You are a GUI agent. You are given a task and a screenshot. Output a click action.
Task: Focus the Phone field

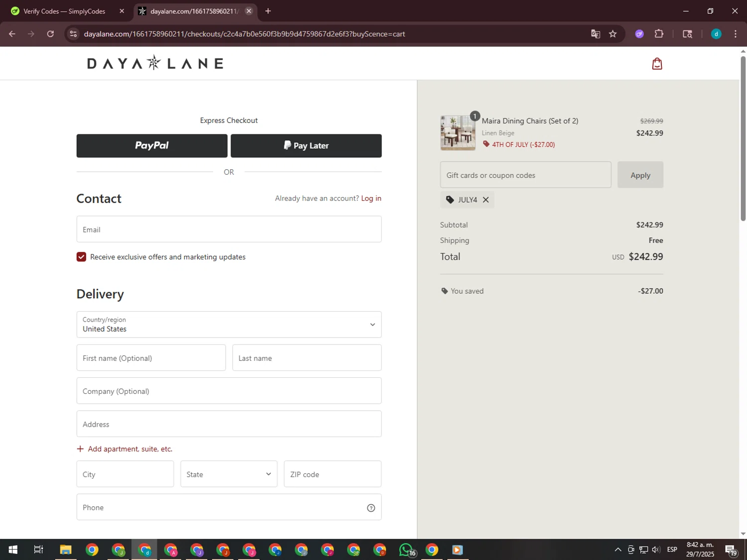point(229,507)
